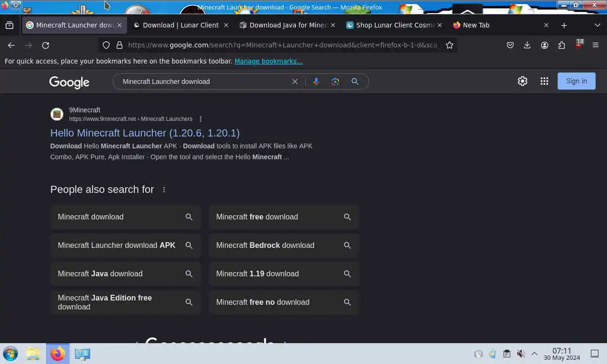
Task: Click the show desktop button in taskbar
Action: pos(595,354)
